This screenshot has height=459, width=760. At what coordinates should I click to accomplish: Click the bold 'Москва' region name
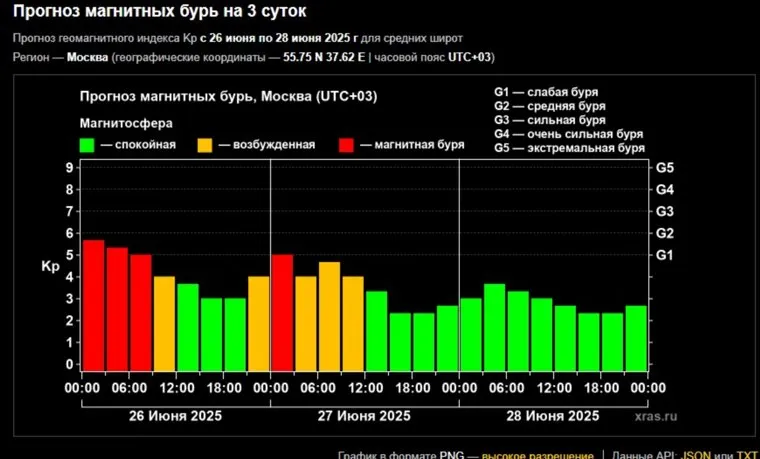(x=83, y=57)
